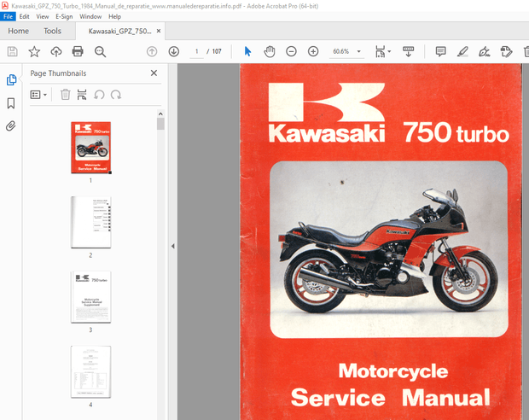Viewport: 529px width, 420px height.
Task: Open the E-Sign menu
Action: (64, 16)
